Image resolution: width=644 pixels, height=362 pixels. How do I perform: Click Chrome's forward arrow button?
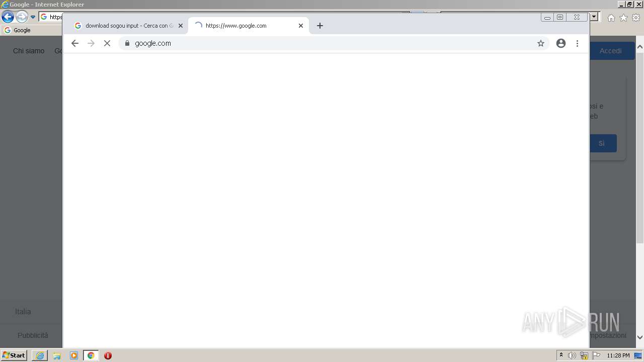click(x=91, y=43)
